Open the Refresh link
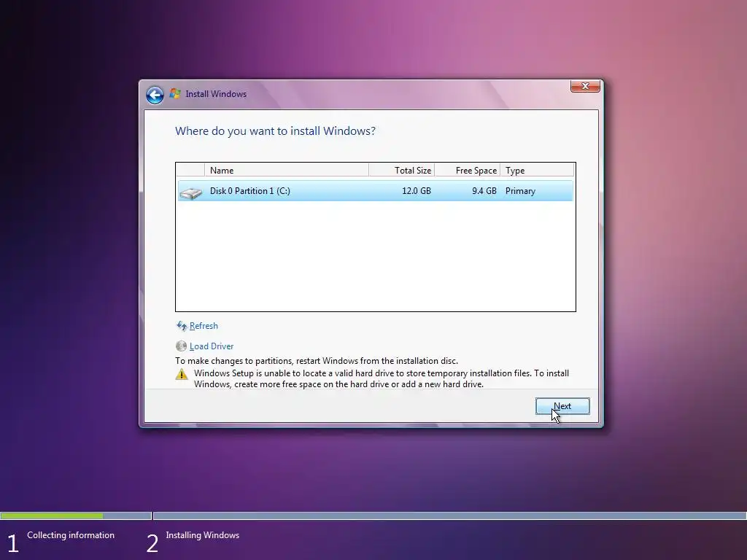Image resolution: width=747 pixels, height=560 pixels. pyautogui.click(x=204, y=326)
